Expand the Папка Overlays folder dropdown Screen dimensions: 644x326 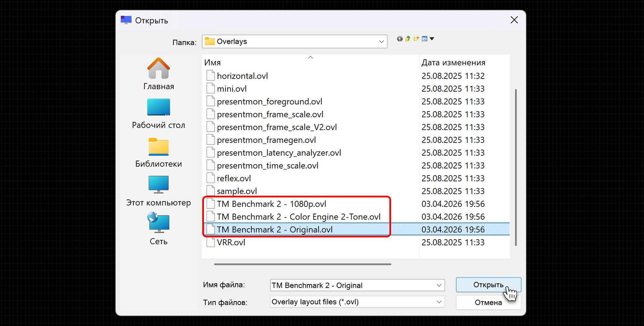pos(381,42)
